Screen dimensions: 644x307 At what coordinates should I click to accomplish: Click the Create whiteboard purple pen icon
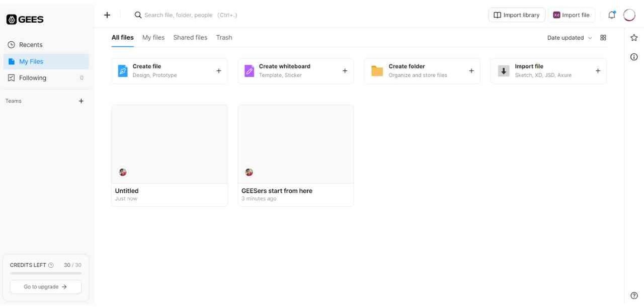(x=249, y=70)
